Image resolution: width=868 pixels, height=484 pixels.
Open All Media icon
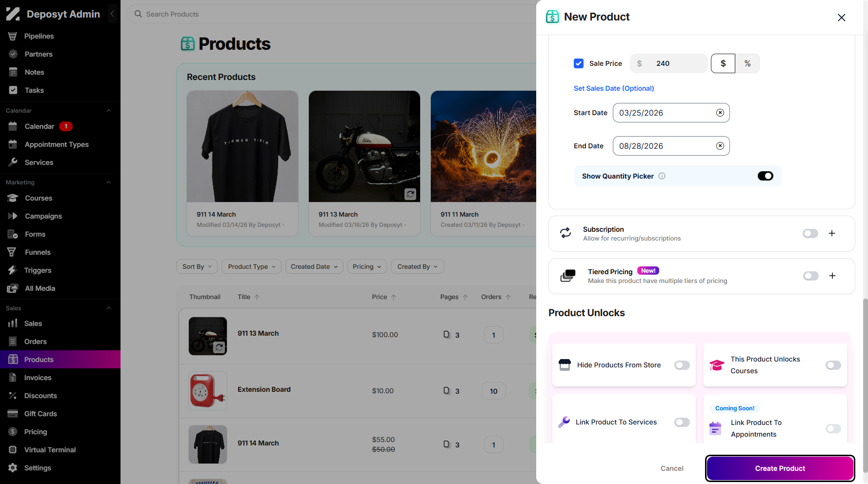click(13, 288)
